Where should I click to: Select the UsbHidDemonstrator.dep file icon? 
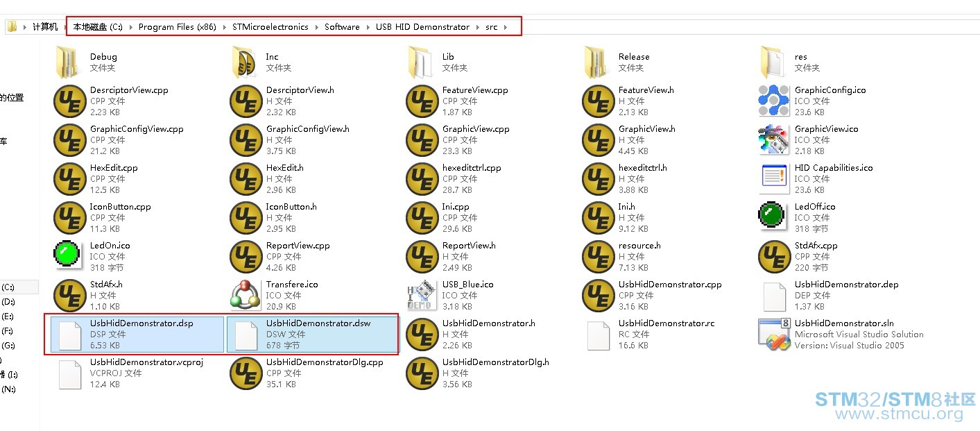[774, 296]
